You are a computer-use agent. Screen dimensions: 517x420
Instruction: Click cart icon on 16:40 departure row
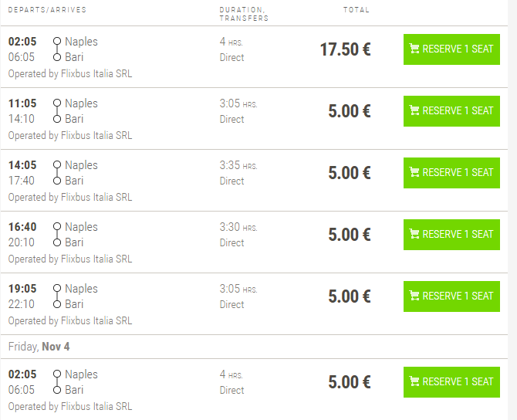[414, 234]
